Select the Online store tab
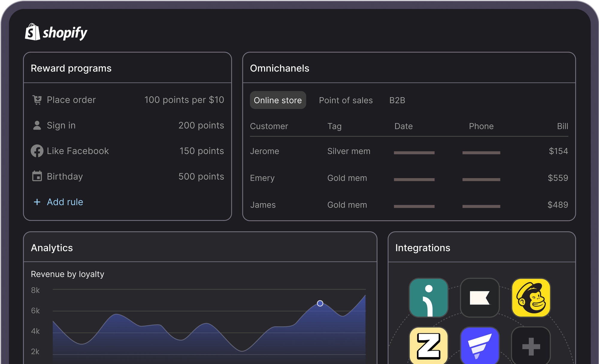599x364 pixels. [278, 100]
